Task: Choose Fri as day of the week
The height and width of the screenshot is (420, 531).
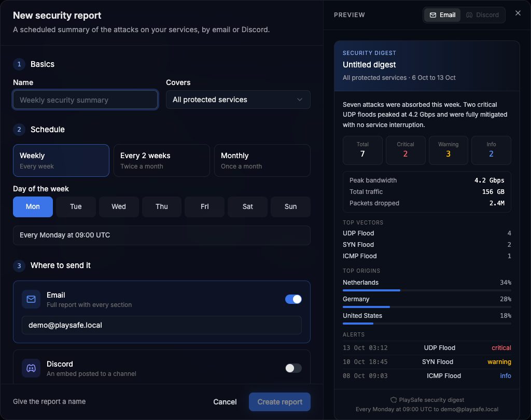Action: click(204, 207)
